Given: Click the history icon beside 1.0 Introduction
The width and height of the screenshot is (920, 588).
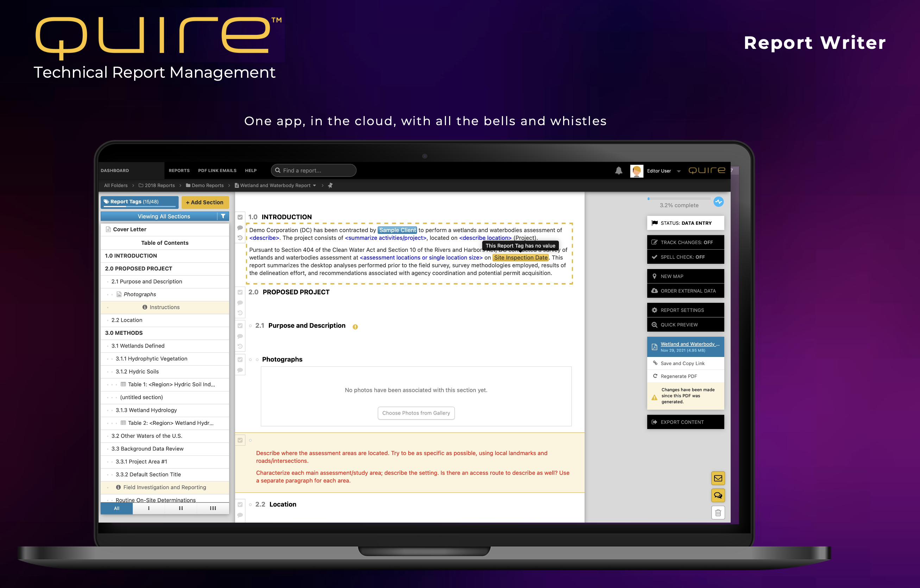Looking at the screenshot, I should [x=240, y=237].
